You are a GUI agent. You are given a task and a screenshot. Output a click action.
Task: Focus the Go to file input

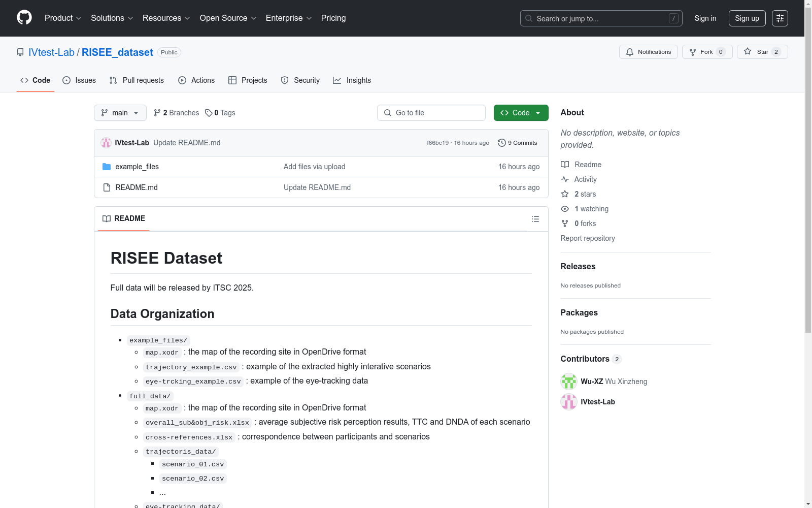[431, 113]
